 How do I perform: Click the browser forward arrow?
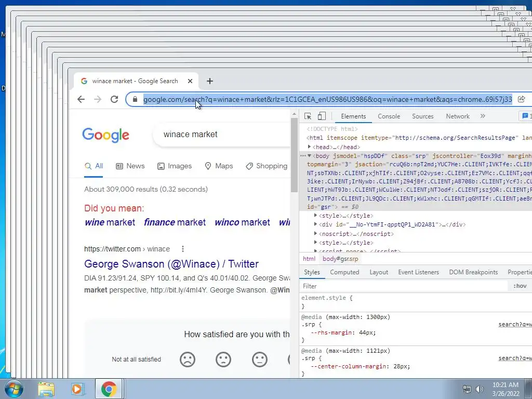98,99
